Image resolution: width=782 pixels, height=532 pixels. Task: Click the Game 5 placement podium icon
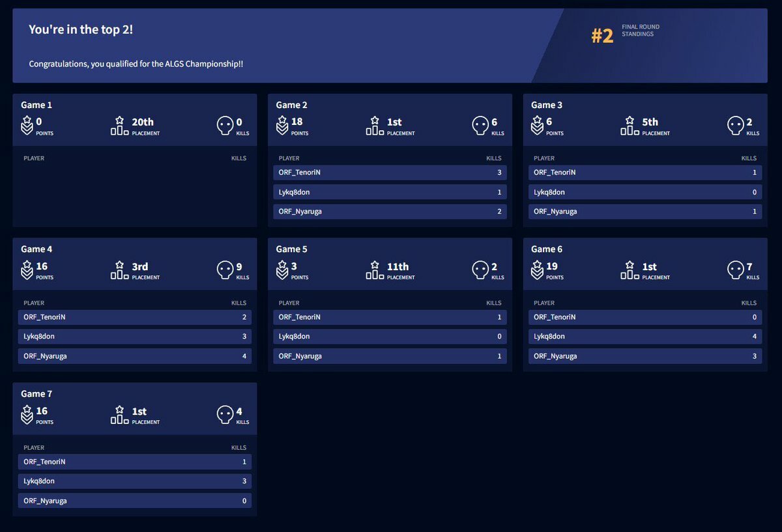tap(375, 270)
